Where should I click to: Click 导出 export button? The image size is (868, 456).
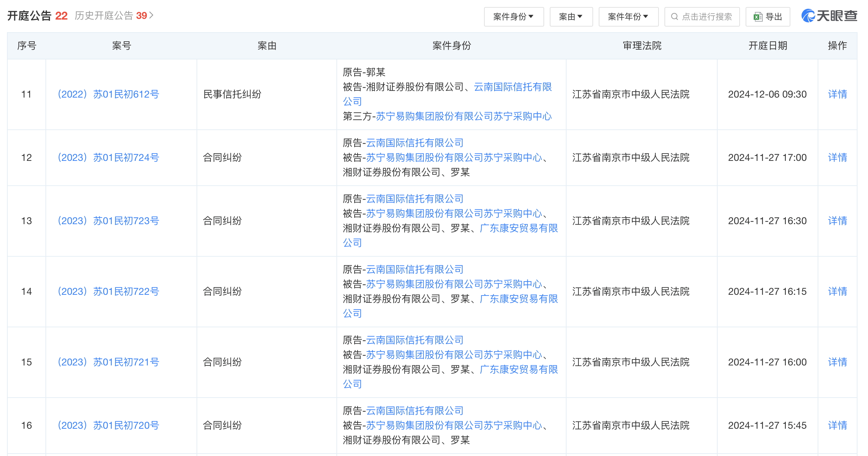(x=768, y=17)
